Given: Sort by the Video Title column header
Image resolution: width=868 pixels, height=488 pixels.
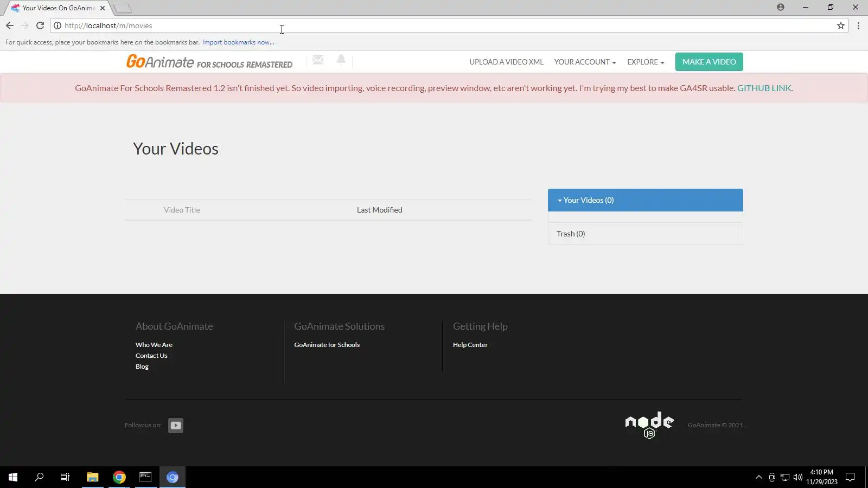Looking at the screenshot, I should pos(182,210).
